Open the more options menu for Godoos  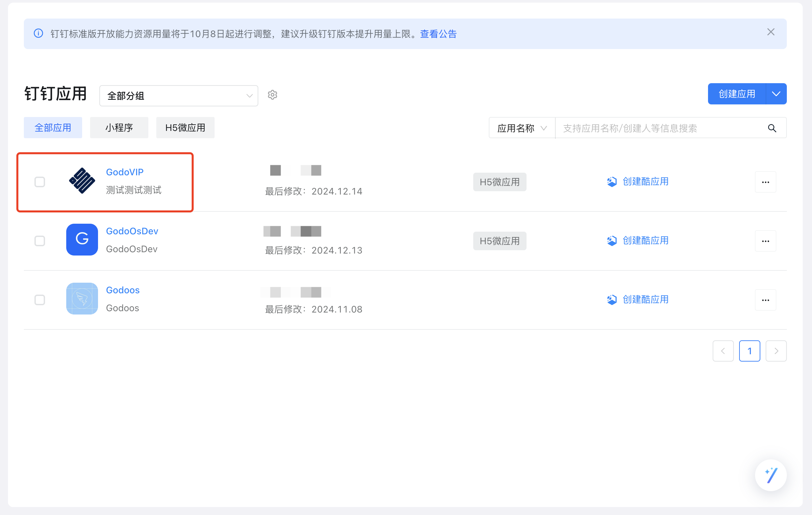tap(765, 300)
